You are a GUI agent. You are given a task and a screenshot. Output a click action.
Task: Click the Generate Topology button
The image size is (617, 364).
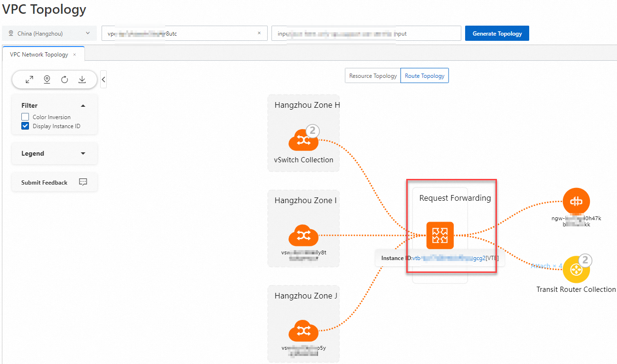pyautogui.click(x=497, y=34)
